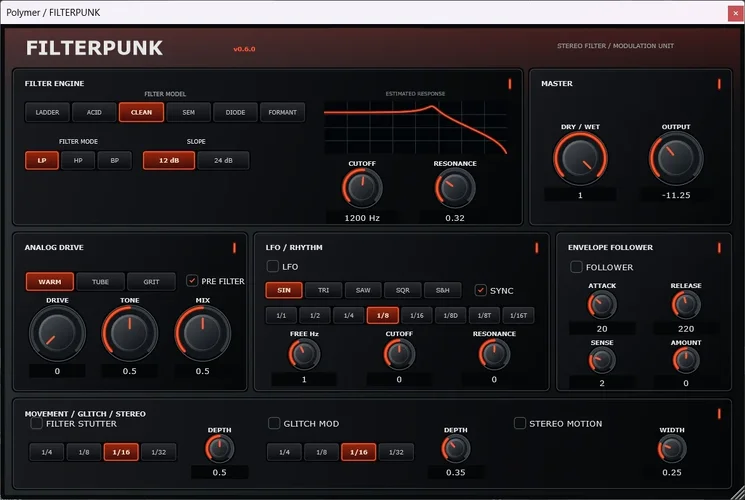Click the stereo WIDTH knob
The height and width of the screenshot is (500, 745).
(672, 449)
